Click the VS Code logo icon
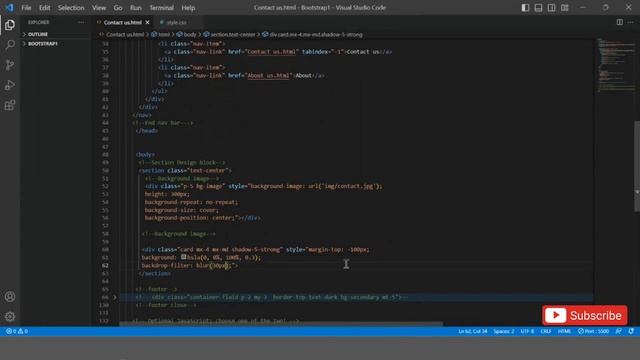The height and width of the screenshot is (360, 640). point(9,7)
